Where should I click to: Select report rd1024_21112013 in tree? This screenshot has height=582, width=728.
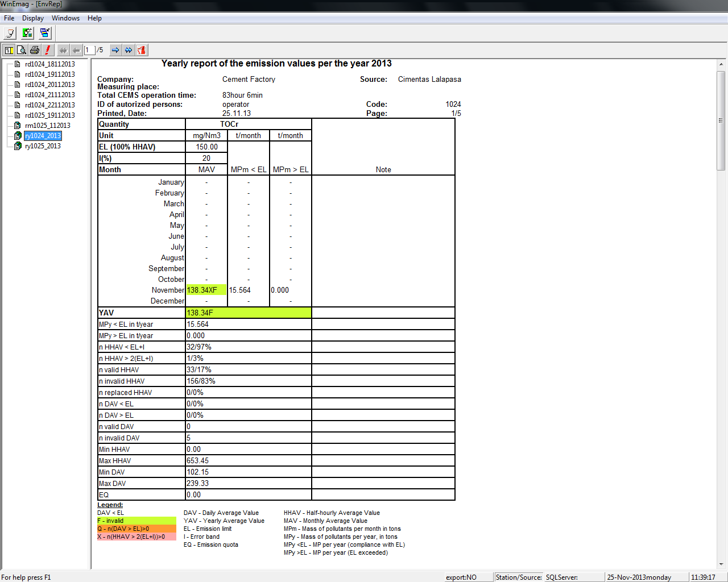point(50,95)
